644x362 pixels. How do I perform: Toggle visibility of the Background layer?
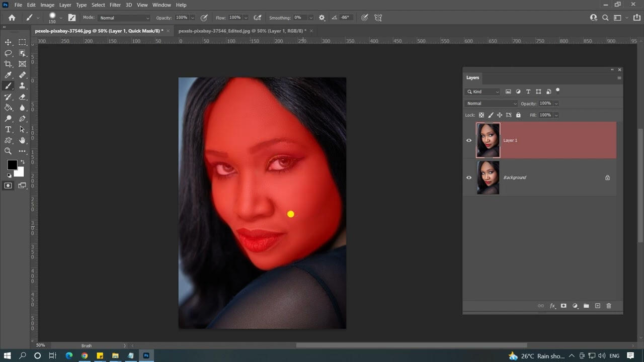469,177
